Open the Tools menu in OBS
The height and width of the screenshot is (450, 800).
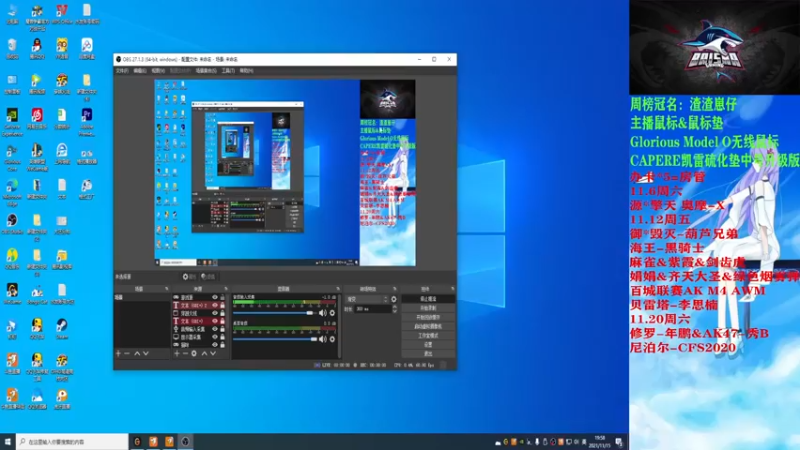pyautogui.click(x=228, y=71)
